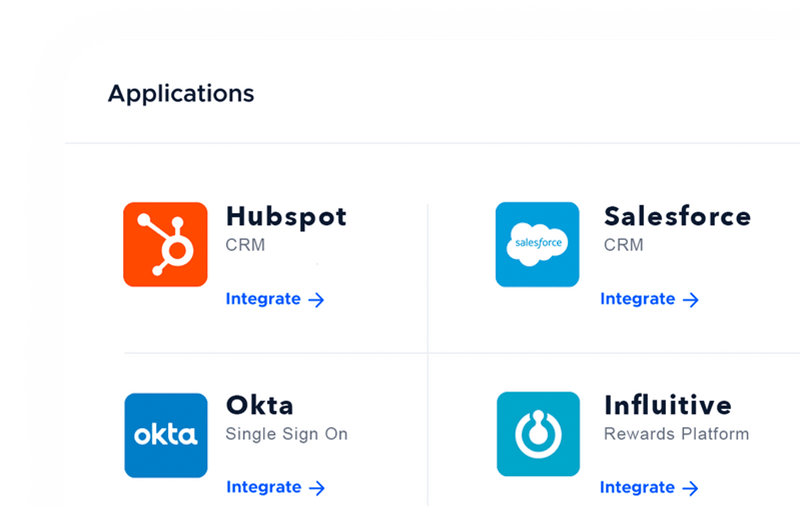This screenshot has height=506, width=800.
Task: Select the Influitive application title
Action: pyautogui.click(x=667, y=405)
